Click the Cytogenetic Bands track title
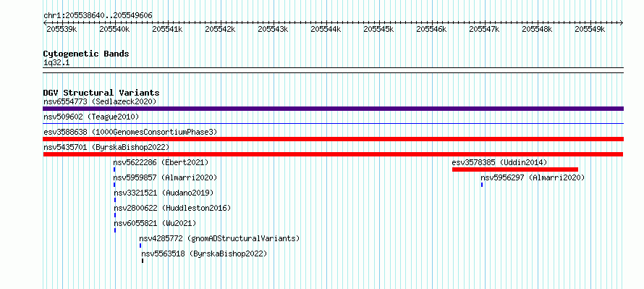Image resolution: width=644 pixels, height=289 pixels. coord(86,54)
